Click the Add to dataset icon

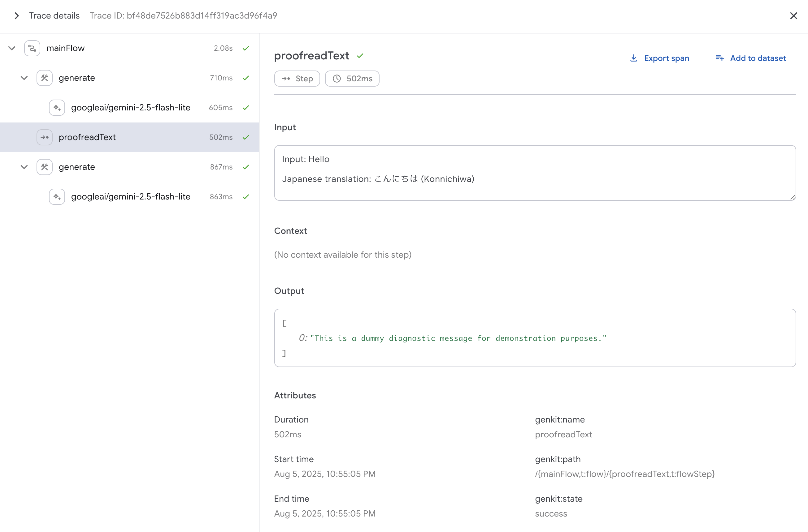(719, 58)
